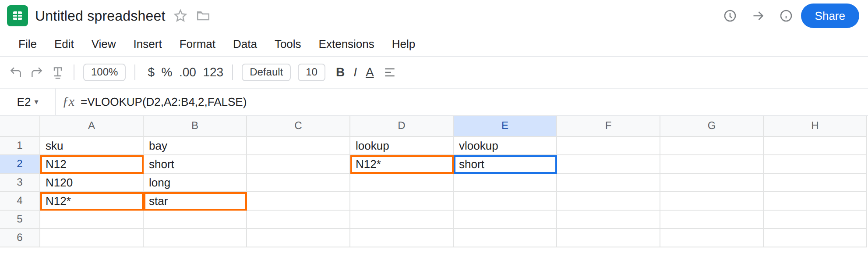The image size is (868, 272).
Task: Select cell E1 'vlookup'
Action: click(505, 146)
